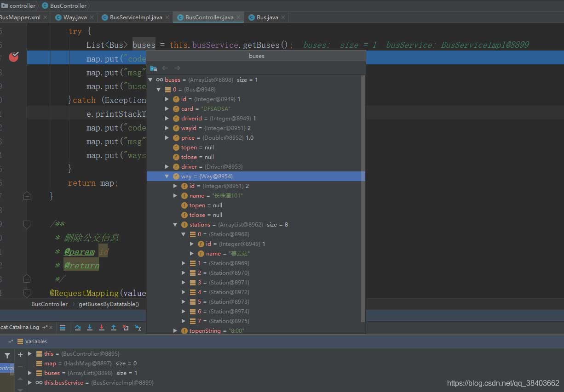Close the Bus.java tab
Image resolution: width=564 pixels, height=392 pixels.
coord(283,17)
